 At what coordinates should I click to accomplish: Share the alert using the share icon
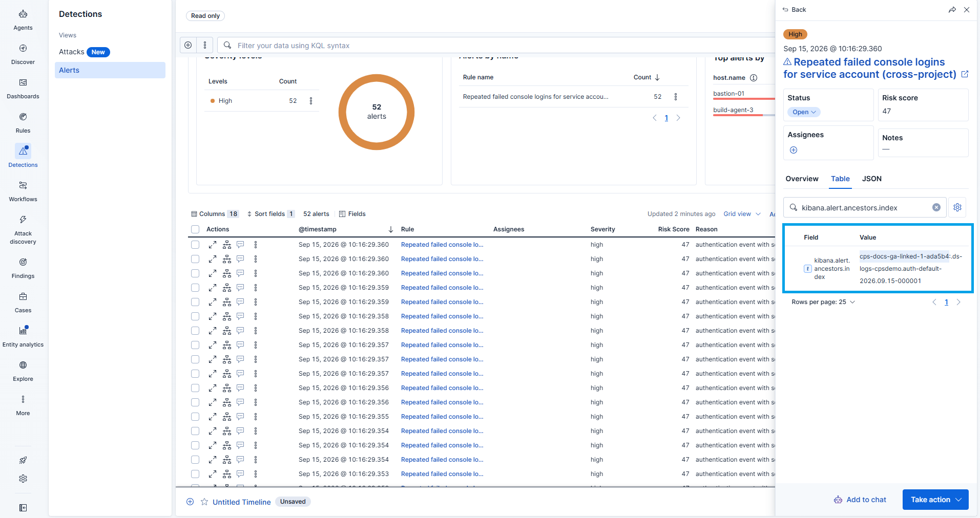tap(952, 10)
